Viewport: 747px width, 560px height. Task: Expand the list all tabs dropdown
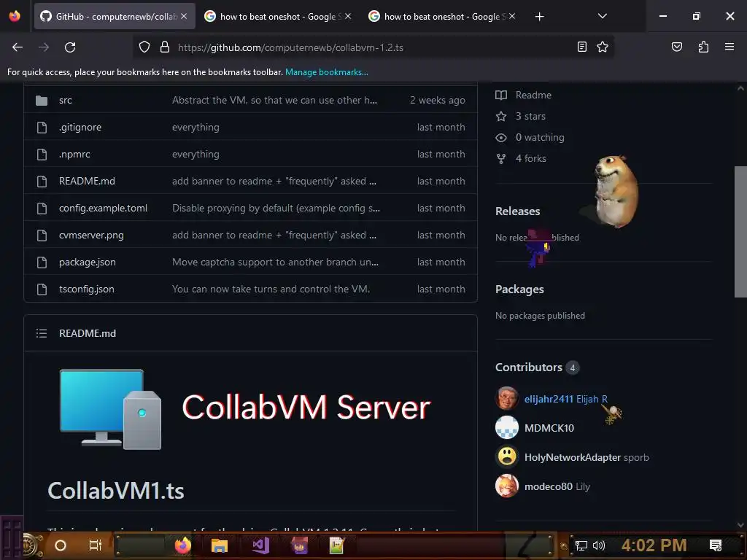pyautogui.click(x=602, y=16)
